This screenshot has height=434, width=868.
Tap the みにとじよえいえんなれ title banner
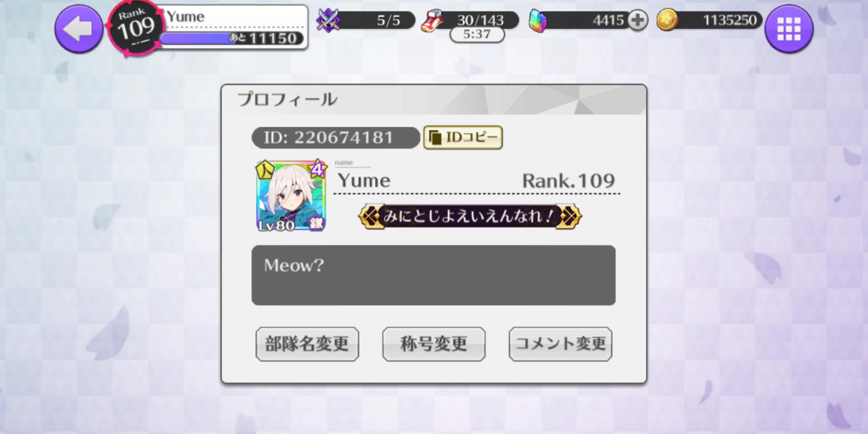pos(470,216)
